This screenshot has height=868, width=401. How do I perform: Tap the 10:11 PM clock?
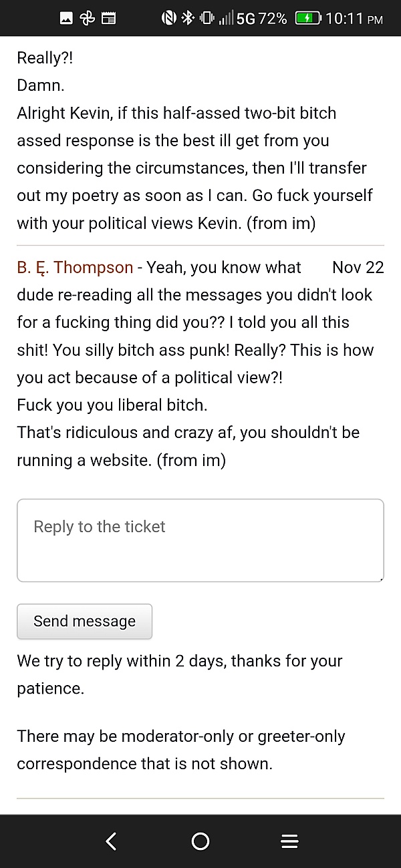point(354,19)
